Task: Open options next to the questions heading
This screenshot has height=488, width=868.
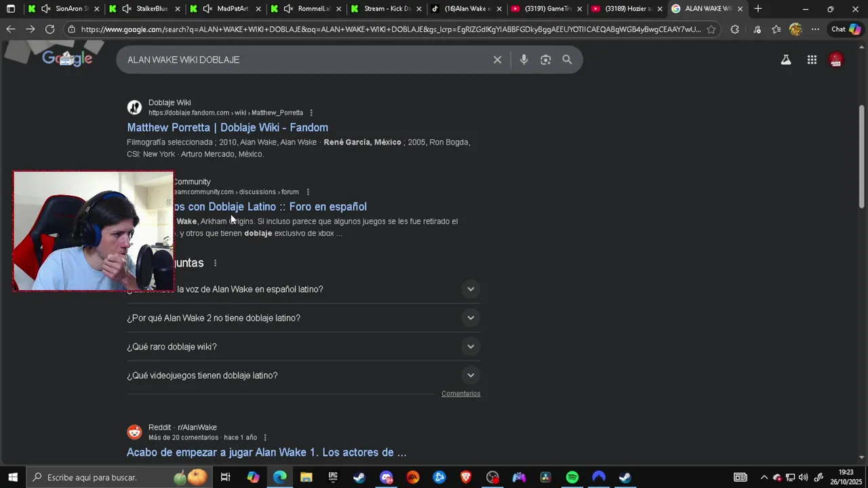Action: pos(216,263)
